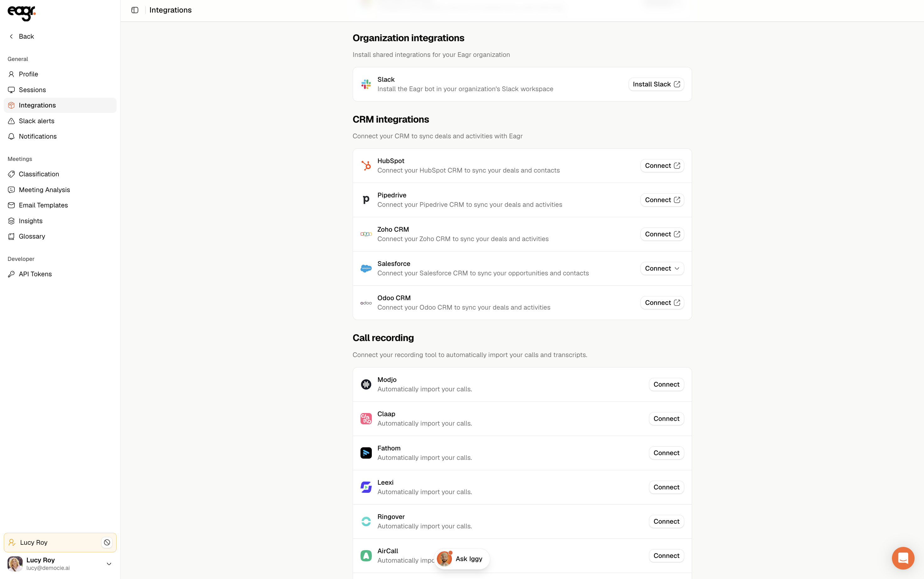The image size is (924, 579).
Task: Click the Organization integrations heading
Action: tap(408, 38)
